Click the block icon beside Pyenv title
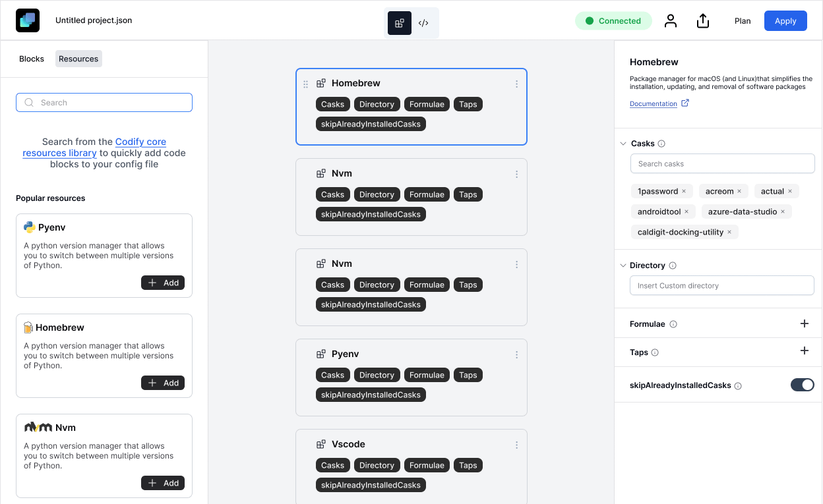The height and width of the screenshot is (504, 823). click(x=321, y=354)
